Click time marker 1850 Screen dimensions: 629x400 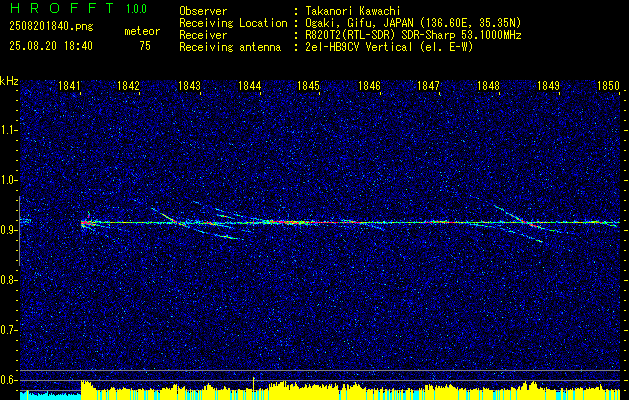click(609, 86)
